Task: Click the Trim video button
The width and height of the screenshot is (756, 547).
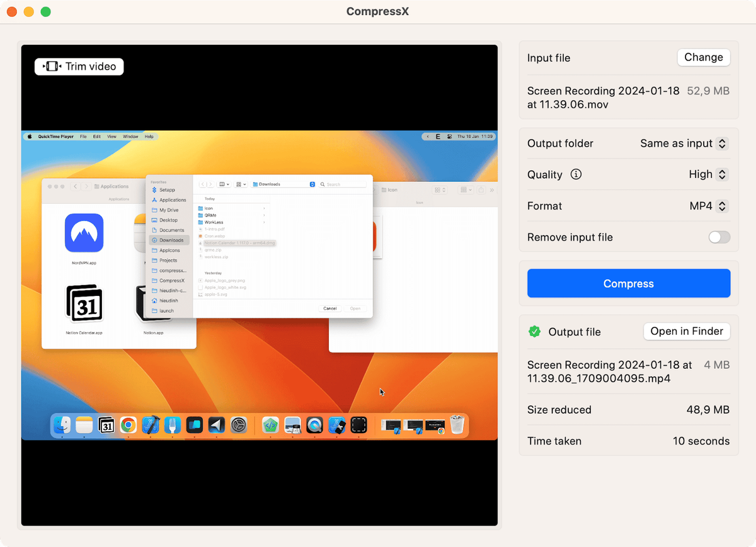Action: coord(79,66)
